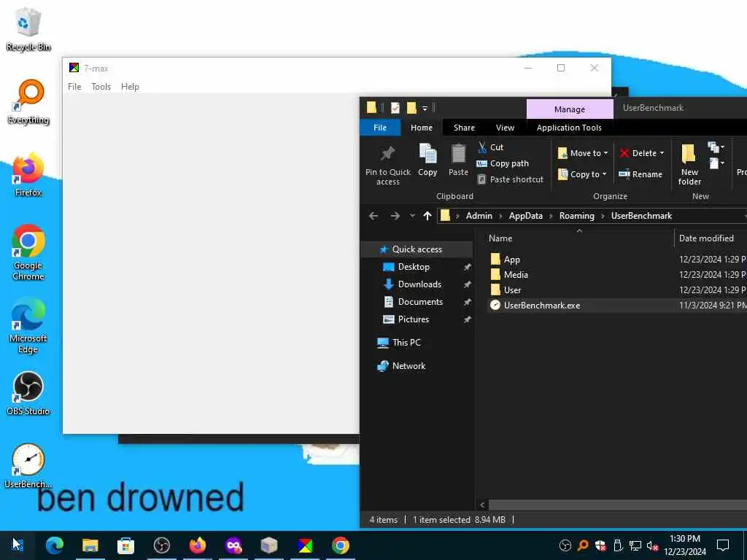This screenshot has height=560, width=747.
Task: Open the Edge icon in the taskbar
Action: coord(54,545)
